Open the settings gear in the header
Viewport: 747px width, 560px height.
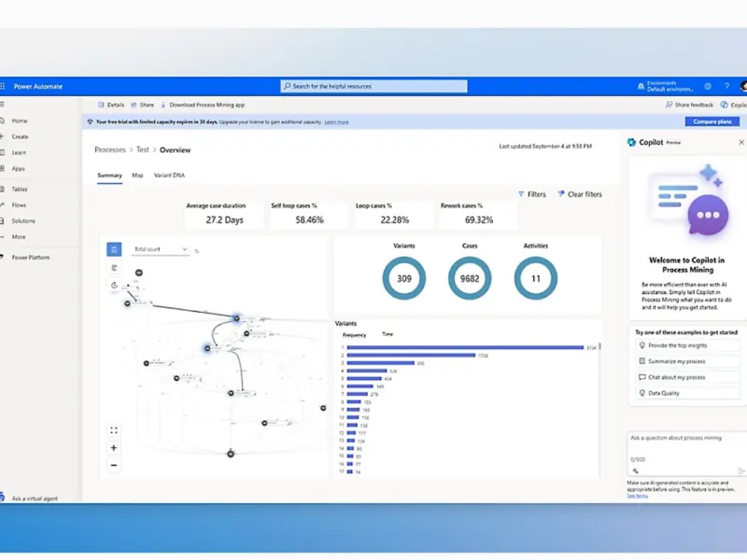[x=708, y=86]
